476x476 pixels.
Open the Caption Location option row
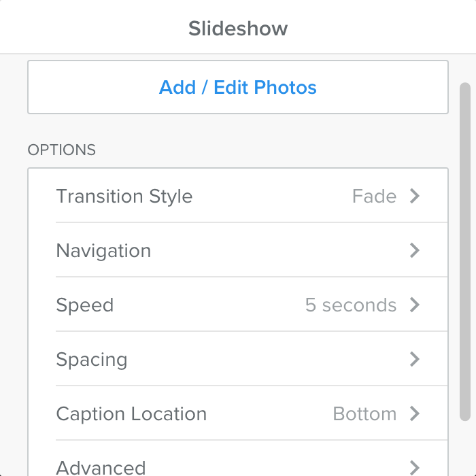(131, 414)
